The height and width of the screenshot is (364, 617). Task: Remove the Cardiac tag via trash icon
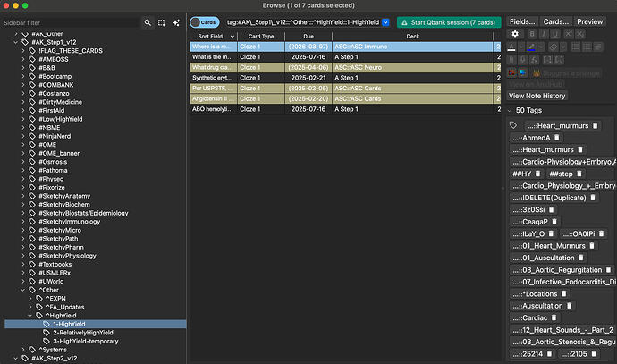point(554,317)
